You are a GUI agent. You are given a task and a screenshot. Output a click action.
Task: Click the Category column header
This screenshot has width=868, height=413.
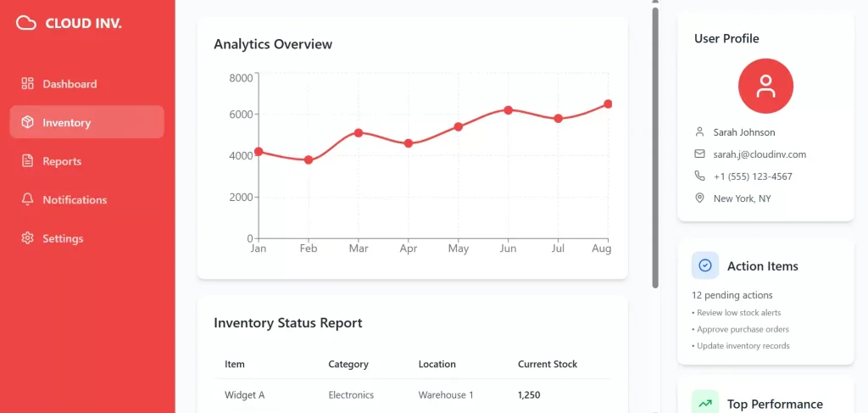pyautogui.click(x=348, y=365)
